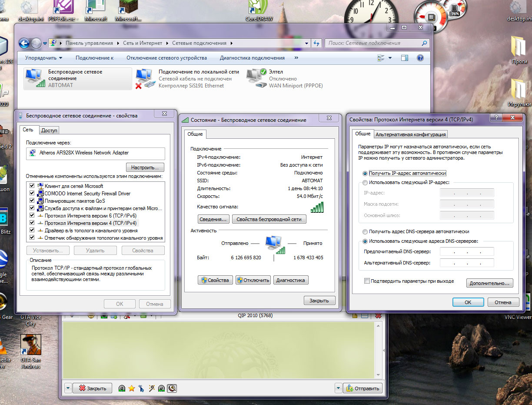The height and width of the screenshot is (405, 532).
Task: Expand the Упорядочить dropdown menu
Action: (x=43, y=58)
